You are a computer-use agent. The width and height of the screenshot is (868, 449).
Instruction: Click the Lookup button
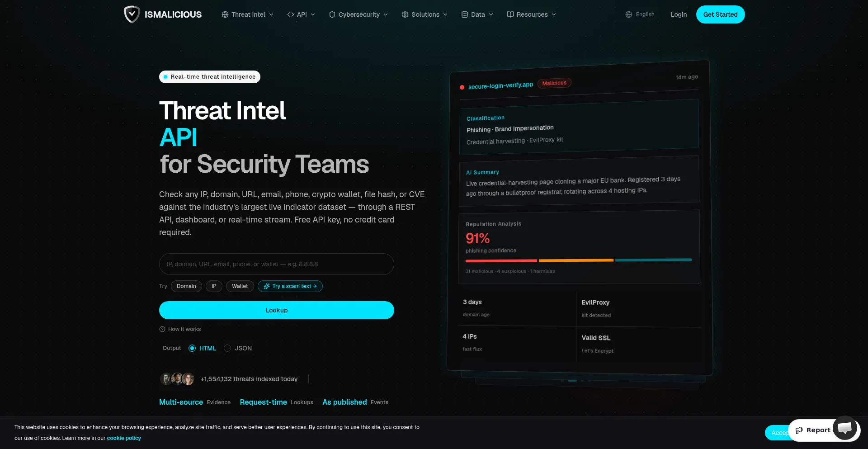pyautogui.click(x=277, y=310)
